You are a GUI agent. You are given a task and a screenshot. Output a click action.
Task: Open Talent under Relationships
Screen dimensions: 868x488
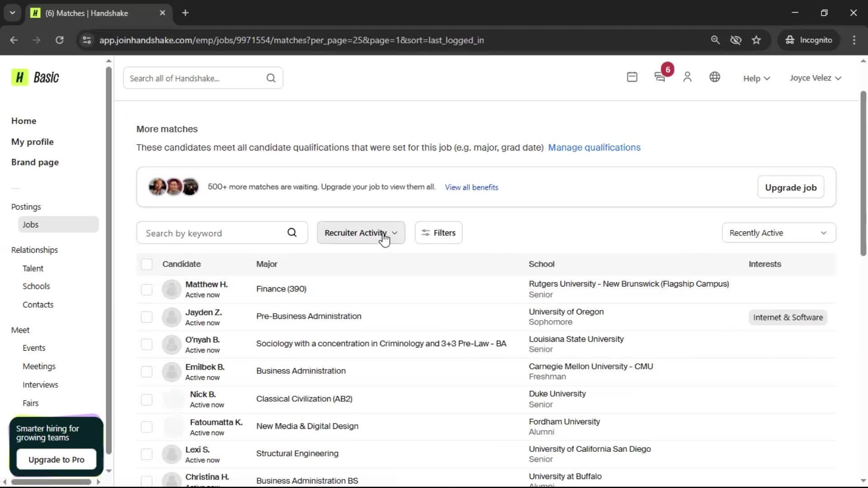click(33, 268)
